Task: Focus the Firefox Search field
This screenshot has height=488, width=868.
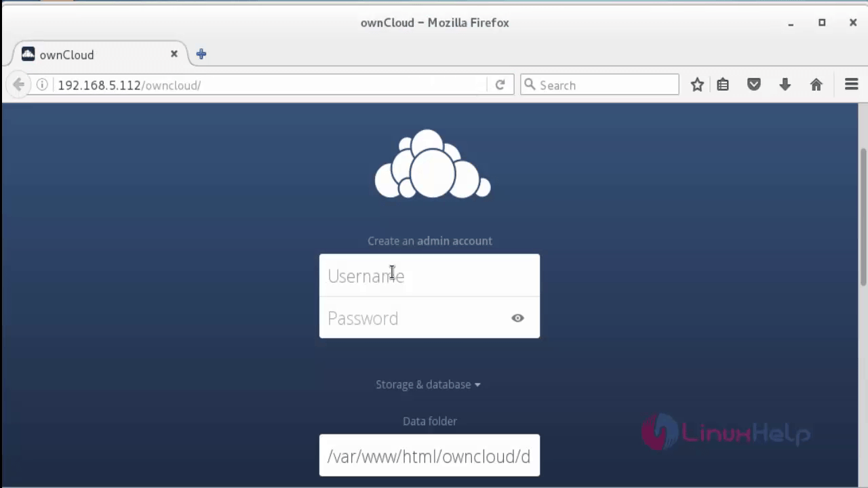Action: [x=599, y=85]
